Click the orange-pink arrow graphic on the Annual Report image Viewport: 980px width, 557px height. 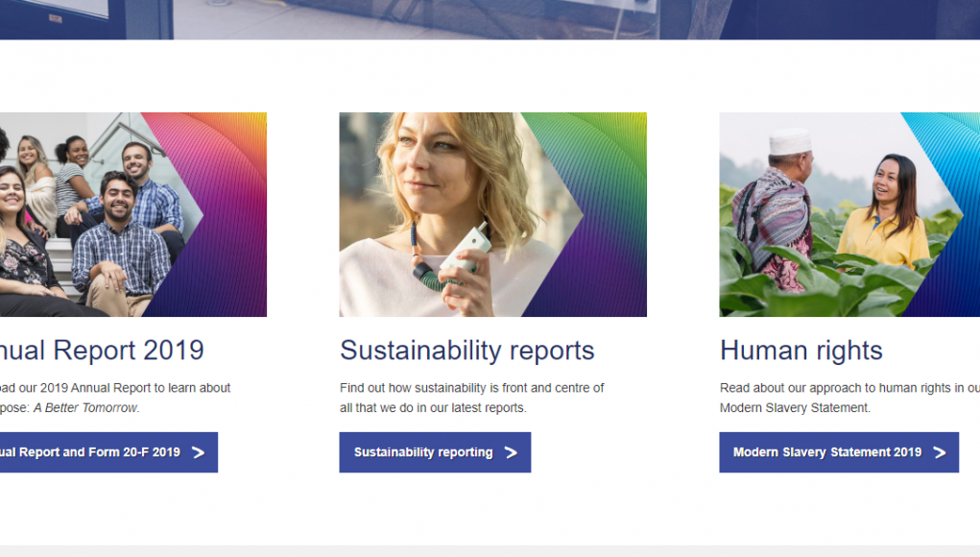[x=226, y=211]
